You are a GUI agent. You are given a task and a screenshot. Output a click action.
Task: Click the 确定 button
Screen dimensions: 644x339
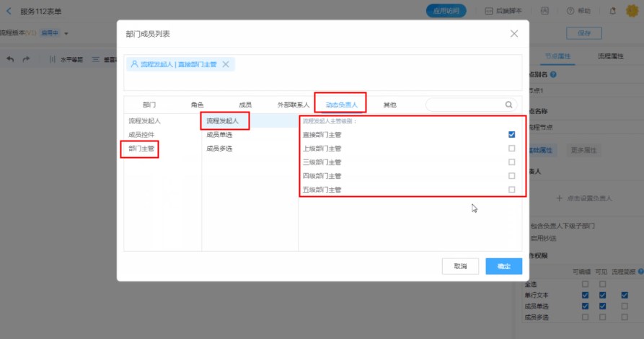point(503,266)
